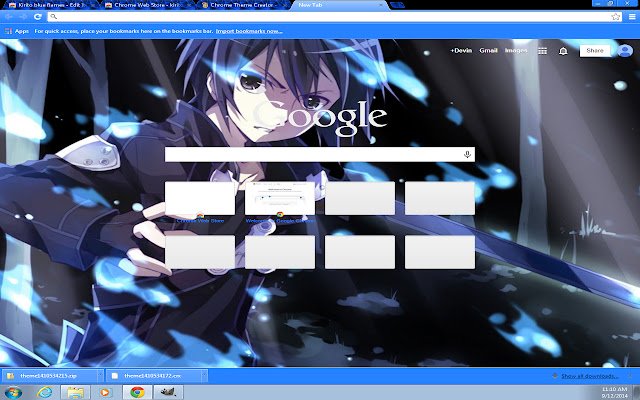The image size is (640, 400).
Task: Switch to Chrome Web Store tab
Action: 147,5
